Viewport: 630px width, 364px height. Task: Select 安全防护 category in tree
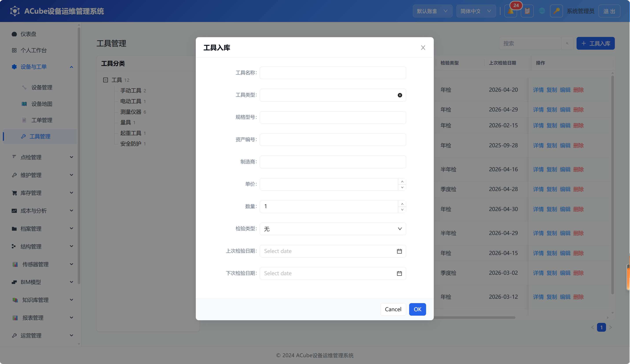pyautogui.click(x=131, y=144)
